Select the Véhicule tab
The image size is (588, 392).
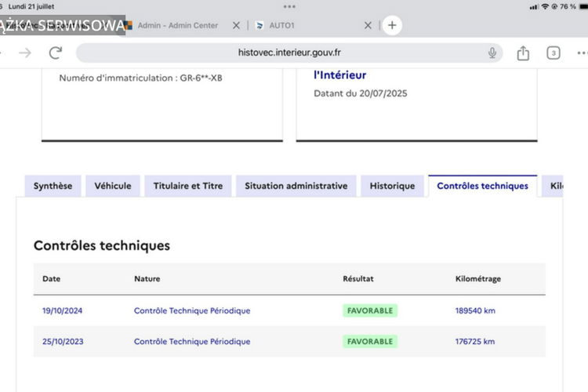click(113, 186)
